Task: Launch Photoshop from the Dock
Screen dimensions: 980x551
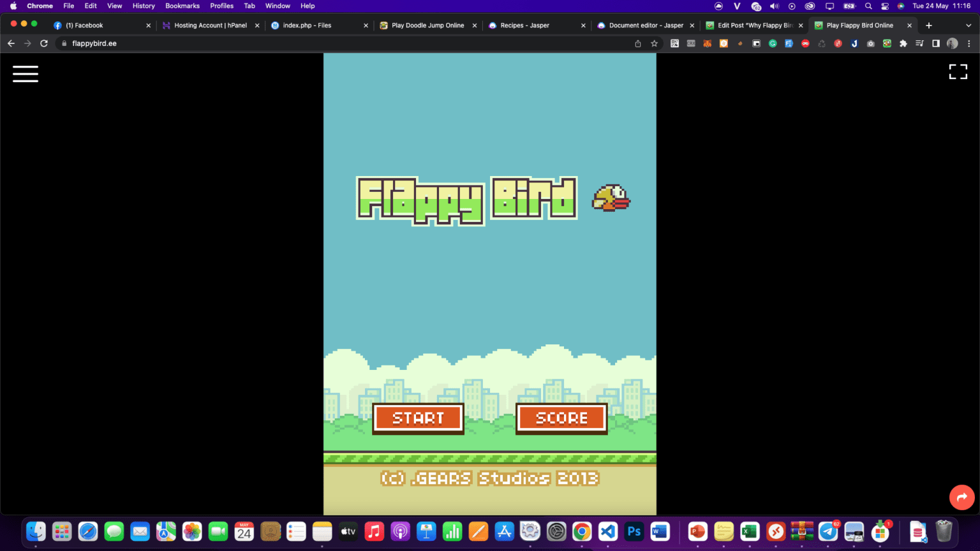Action: coord(634,531)
